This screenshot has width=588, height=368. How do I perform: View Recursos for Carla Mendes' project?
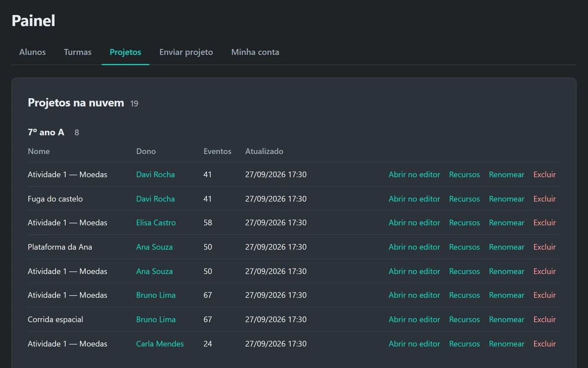pos(464,344)
